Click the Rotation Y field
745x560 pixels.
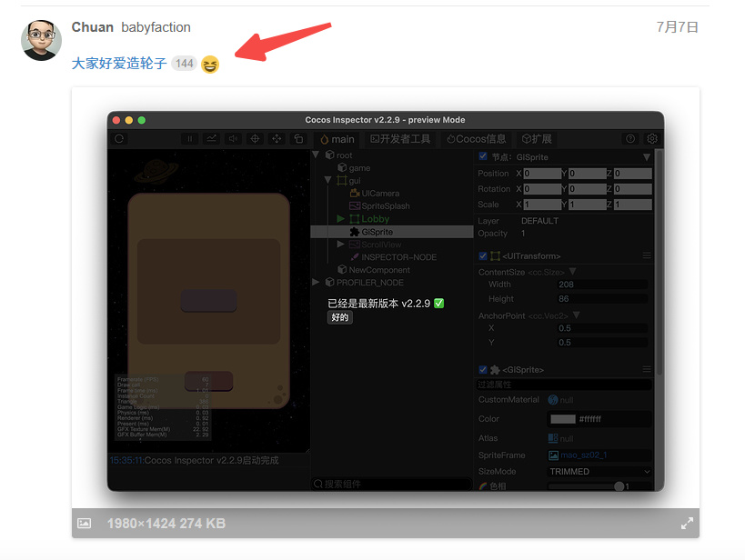click(587, 189)
